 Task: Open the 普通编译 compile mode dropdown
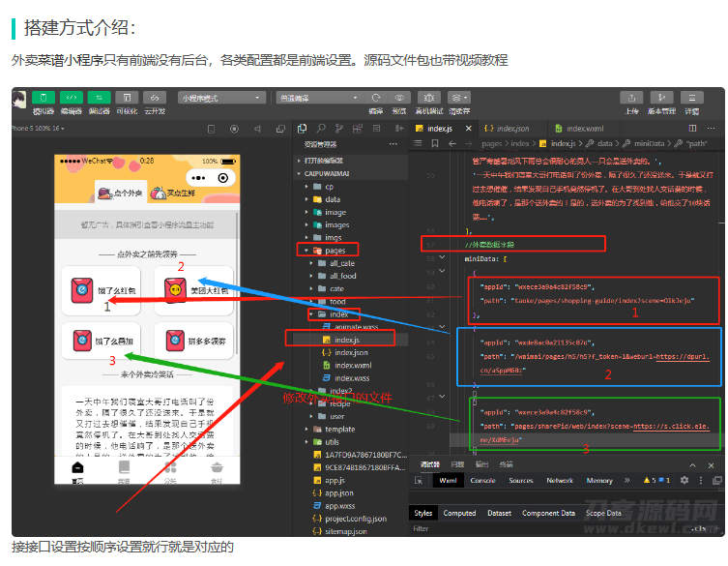coord(314,98)
